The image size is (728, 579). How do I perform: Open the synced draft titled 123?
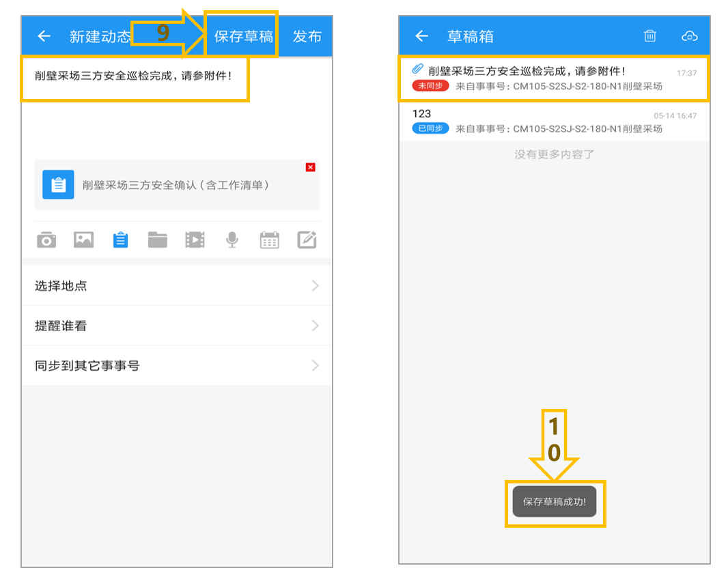point(555,121)
